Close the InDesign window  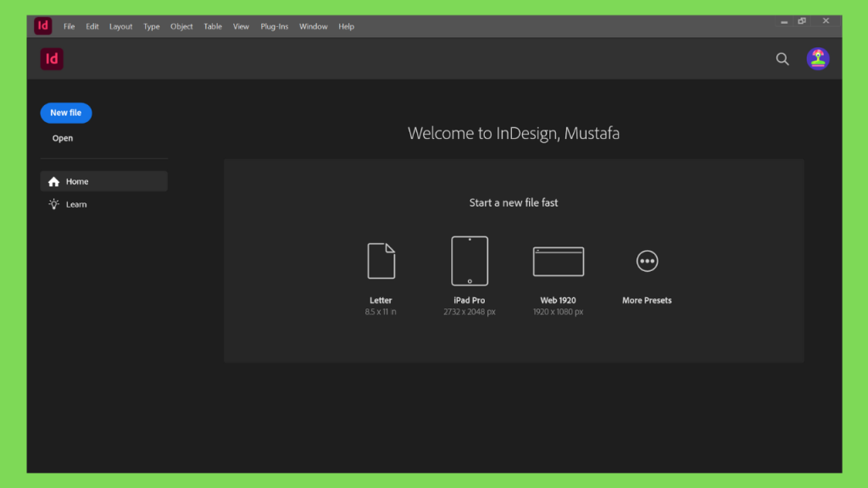tap(826, 21)
